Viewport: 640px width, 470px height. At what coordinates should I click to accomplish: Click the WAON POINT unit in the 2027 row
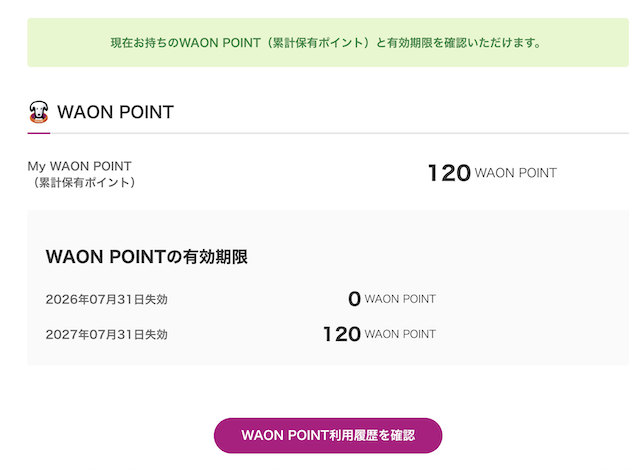click(400, 334)
